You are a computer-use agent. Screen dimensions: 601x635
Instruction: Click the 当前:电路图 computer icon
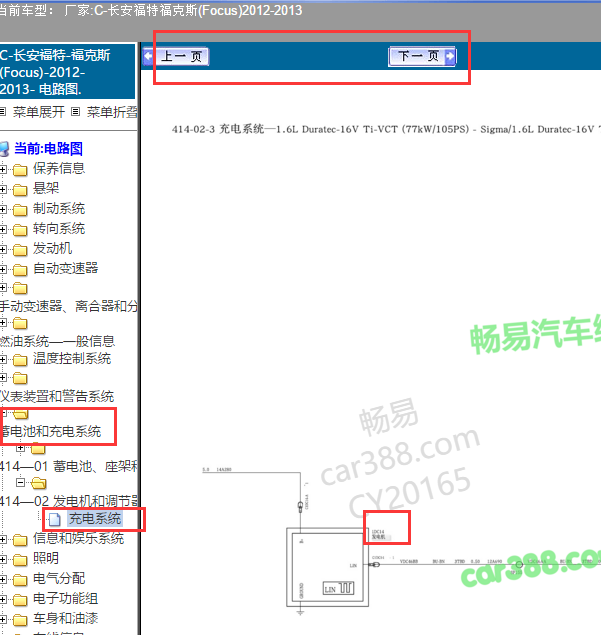pos(4,149)
